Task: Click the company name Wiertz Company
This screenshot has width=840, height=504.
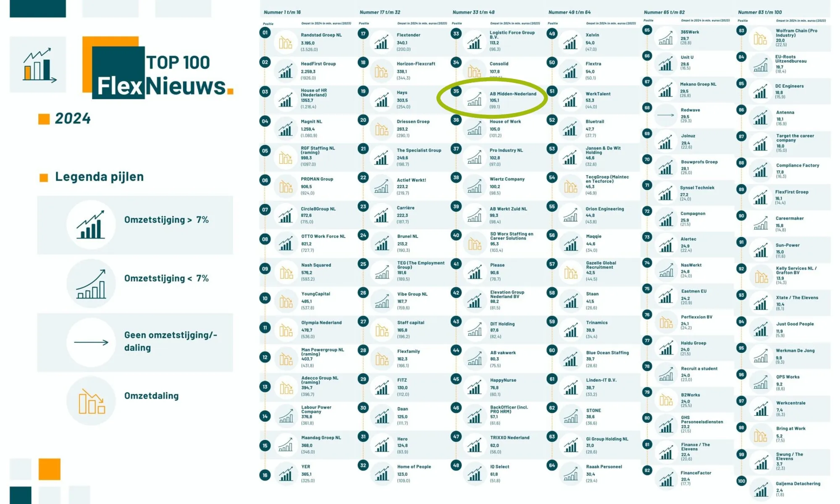Action: point(507,179)
